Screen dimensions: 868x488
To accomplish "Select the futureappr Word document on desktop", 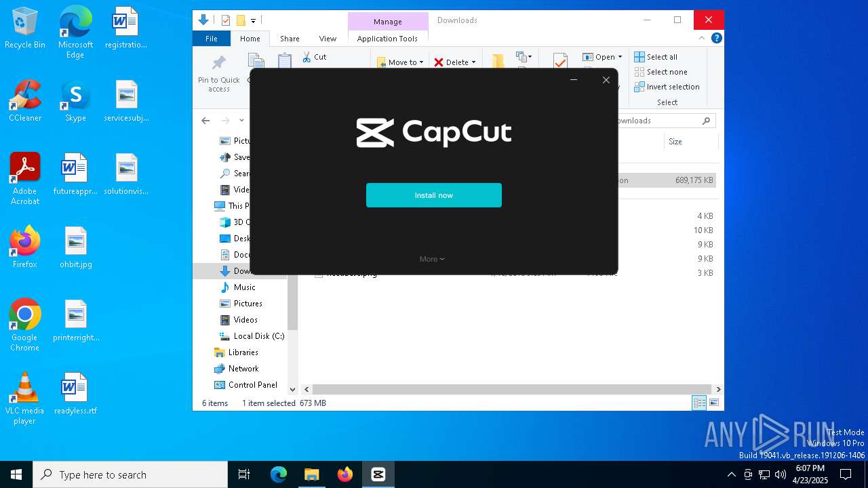I will [75, 174].
